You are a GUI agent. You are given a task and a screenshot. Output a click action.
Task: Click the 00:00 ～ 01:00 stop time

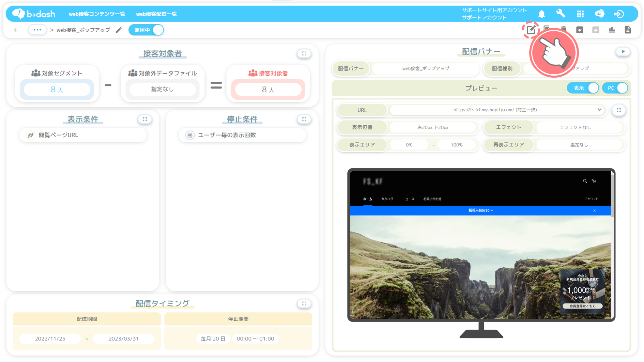256,339
